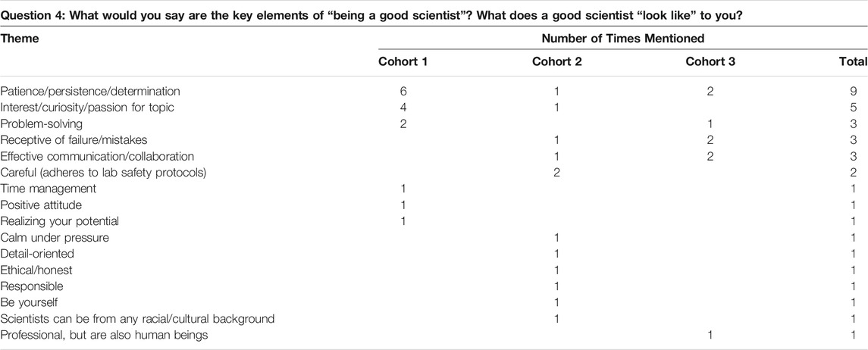Click the Calm under pressure label
868x350 pixels.
tap(55, 238)
